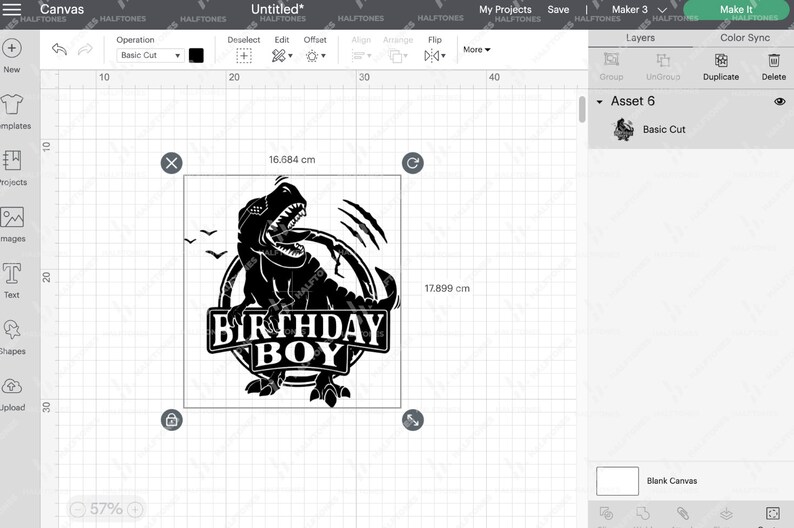This screenshot has height=528, width=794.
Task: Hide Asset 6 with the eye icon
Action: pos(780,101)
